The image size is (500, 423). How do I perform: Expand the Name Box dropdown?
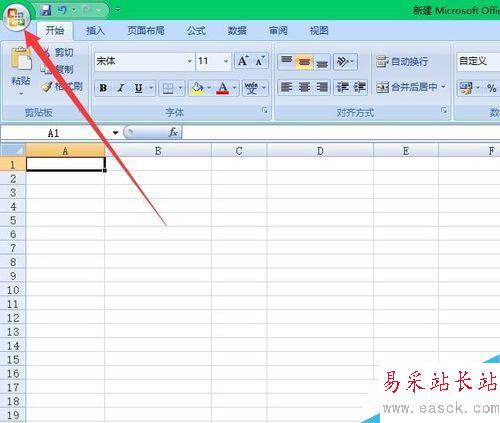coord(115,133)
